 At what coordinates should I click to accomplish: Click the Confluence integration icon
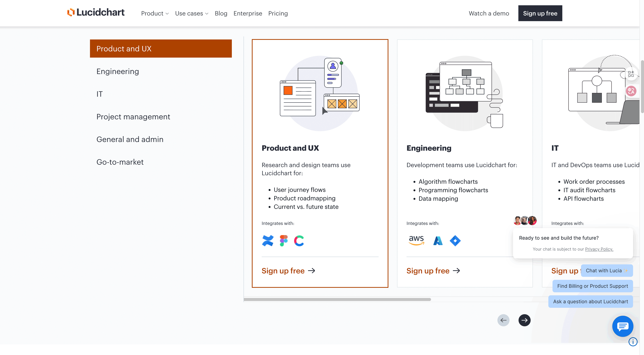(x=267, y=241)
